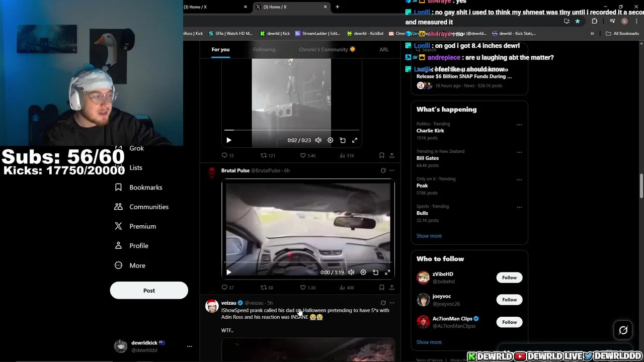
Task: Open Brutal Pulse profile name
Action: click(235, 170)
